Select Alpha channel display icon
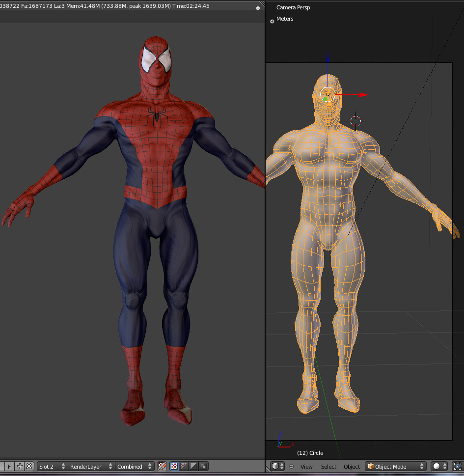Image resolution: width=464 pixels, height=476 pixels. pos(193,466)
